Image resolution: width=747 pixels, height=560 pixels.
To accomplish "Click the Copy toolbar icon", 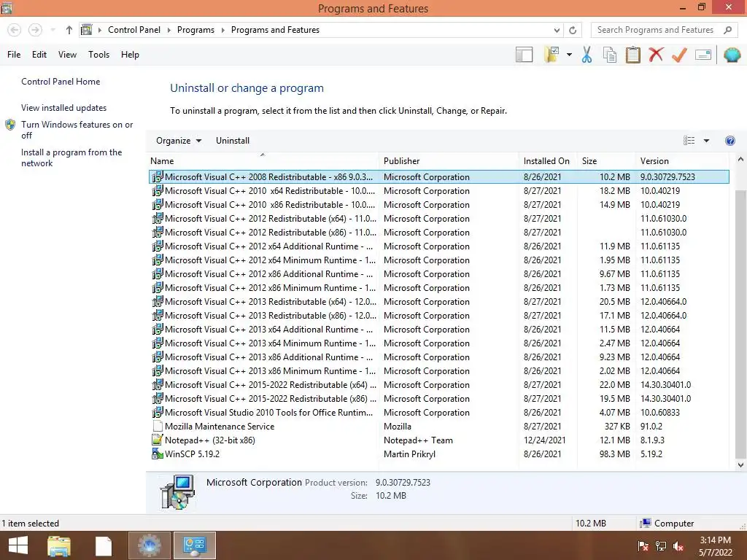I will pos(610,55).
